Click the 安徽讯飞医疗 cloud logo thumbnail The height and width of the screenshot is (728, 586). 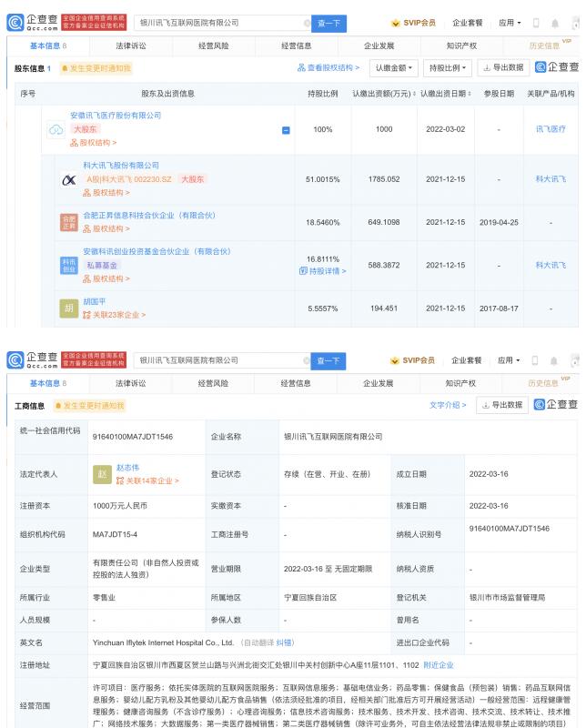point(56,129)
